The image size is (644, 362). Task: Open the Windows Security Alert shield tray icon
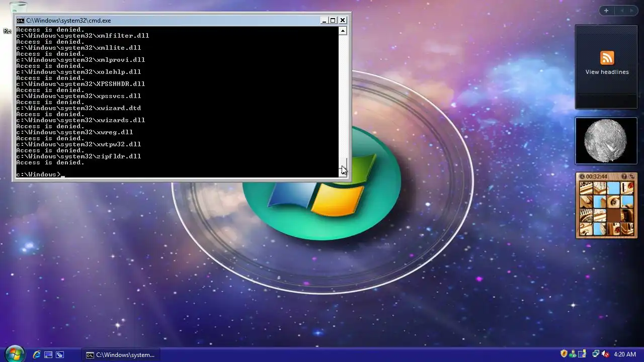click(564, 354)
